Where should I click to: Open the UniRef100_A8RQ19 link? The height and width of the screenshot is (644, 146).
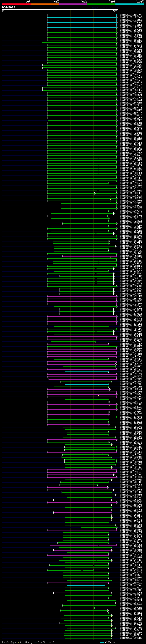coord(131,580)
